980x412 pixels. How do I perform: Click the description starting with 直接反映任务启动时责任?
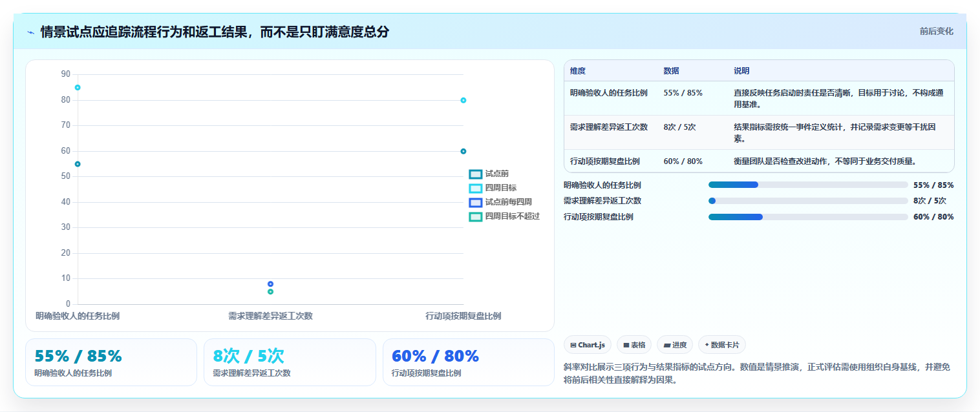coord(839,98)
